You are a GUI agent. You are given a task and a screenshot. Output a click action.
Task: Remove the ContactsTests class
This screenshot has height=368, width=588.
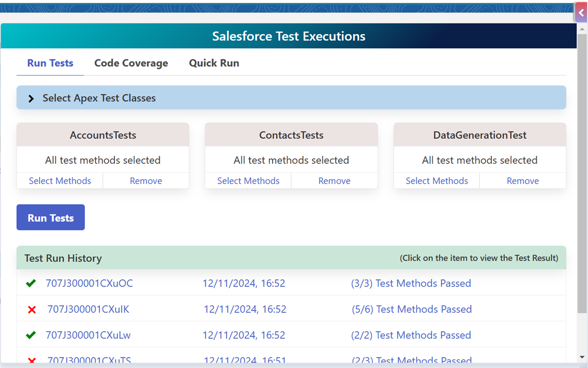[x=334, y=181]
